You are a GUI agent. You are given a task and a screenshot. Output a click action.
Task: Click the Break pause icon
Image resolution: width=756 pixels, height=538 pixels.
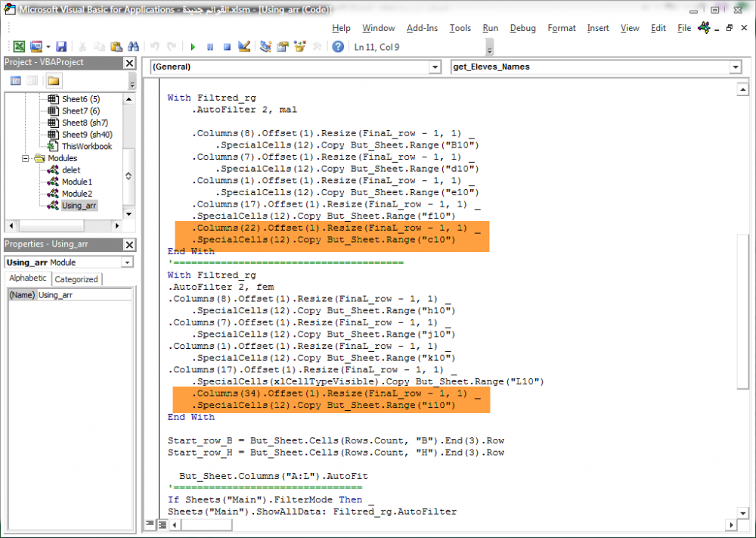tap(209, 47)
